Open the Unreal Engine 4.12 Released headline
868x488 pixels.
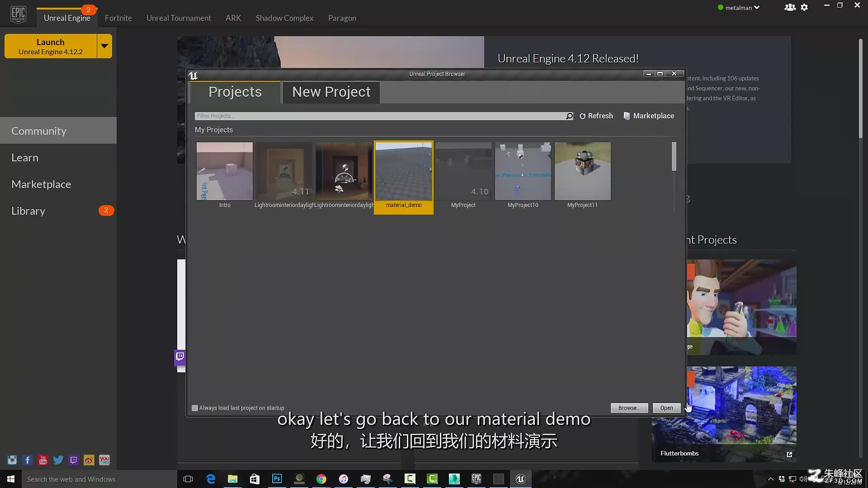pos(568,59)
